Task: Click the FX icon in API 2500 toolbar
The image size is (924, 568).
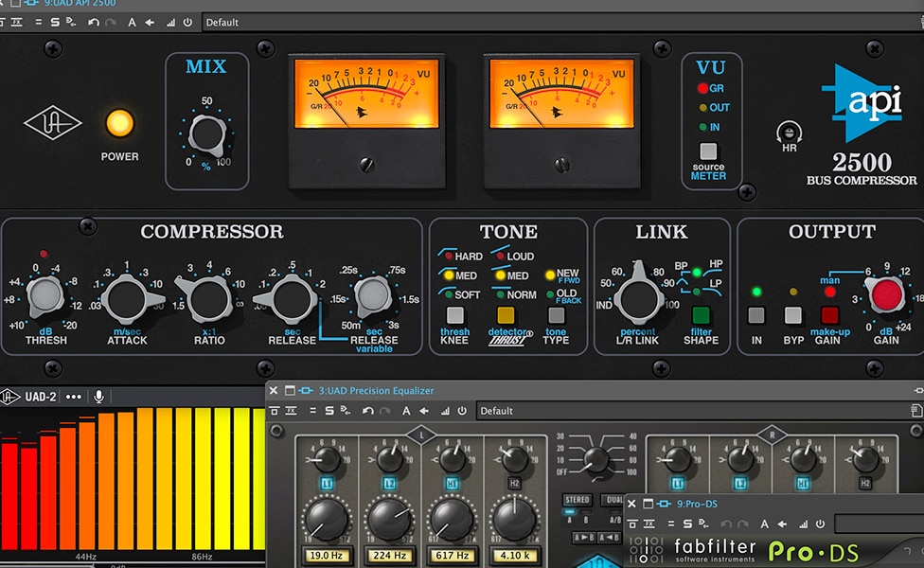Action: 16,23
